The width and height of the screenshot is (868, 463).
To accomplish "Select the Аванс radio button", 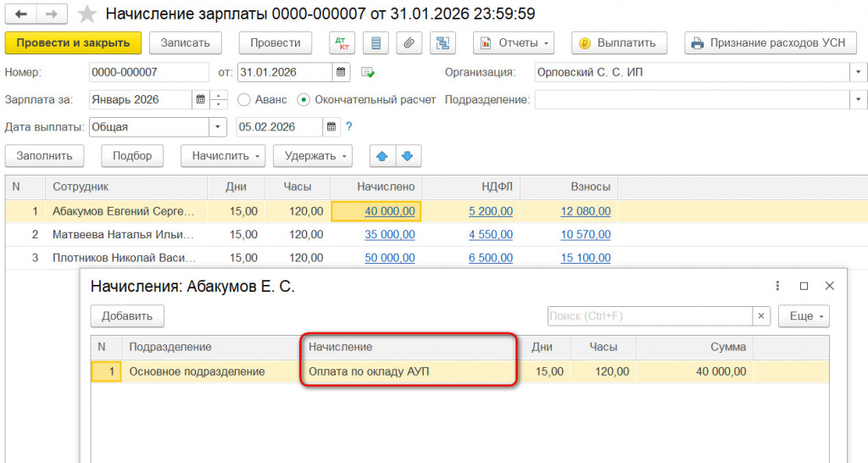I will (244, 100).
